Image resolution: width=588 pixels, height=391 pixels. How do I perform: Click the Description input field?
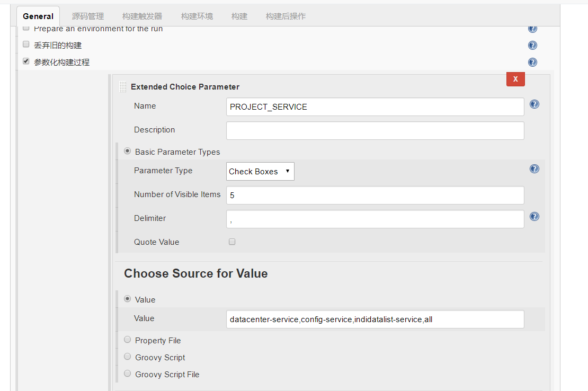[x=375, y=131]
